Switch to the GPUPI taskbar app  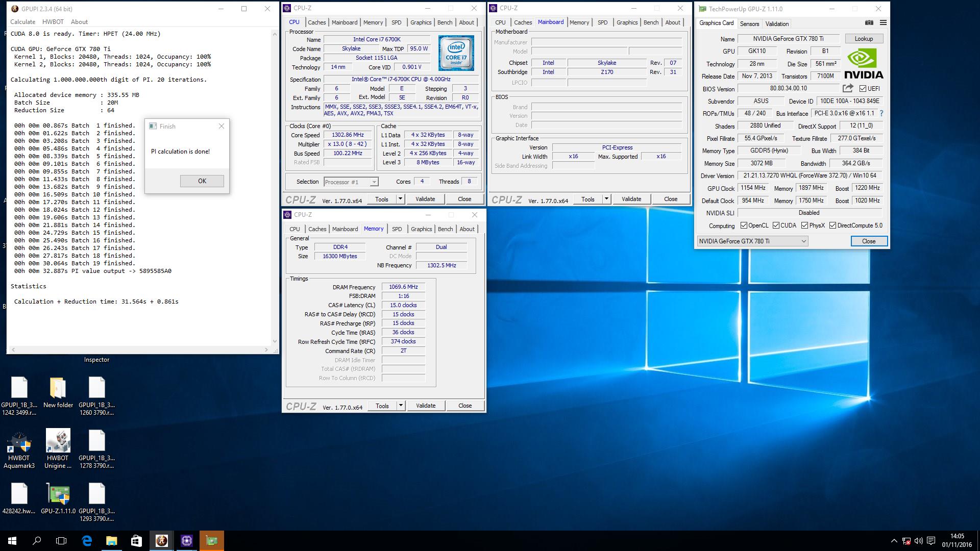pos(161,541)
